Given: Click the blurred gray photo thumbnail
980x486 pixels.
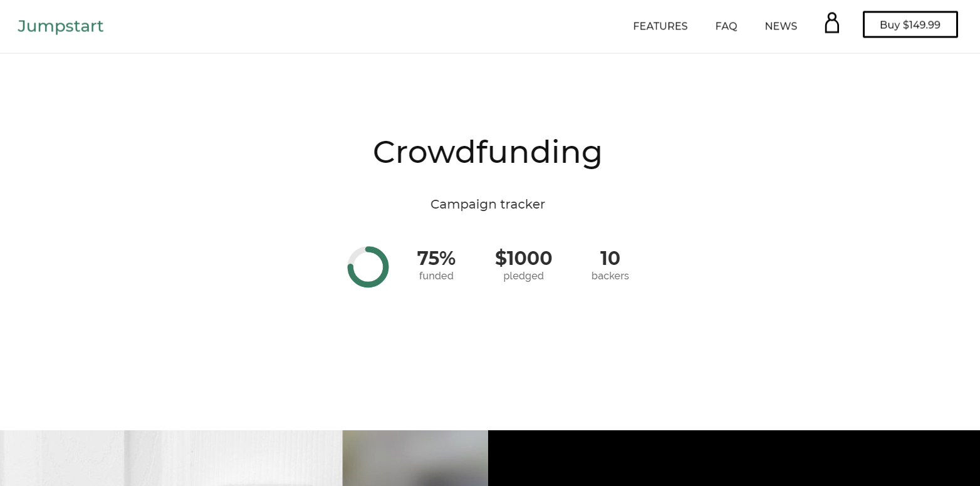Looking at the screenshot, I should coord(415,458).
